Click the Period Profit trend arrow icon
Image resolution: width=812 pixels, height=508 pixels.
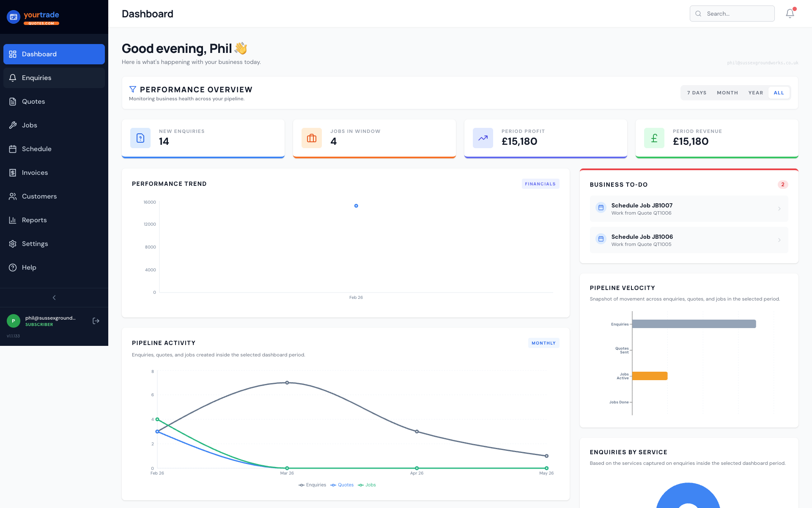tap(483, 138)
